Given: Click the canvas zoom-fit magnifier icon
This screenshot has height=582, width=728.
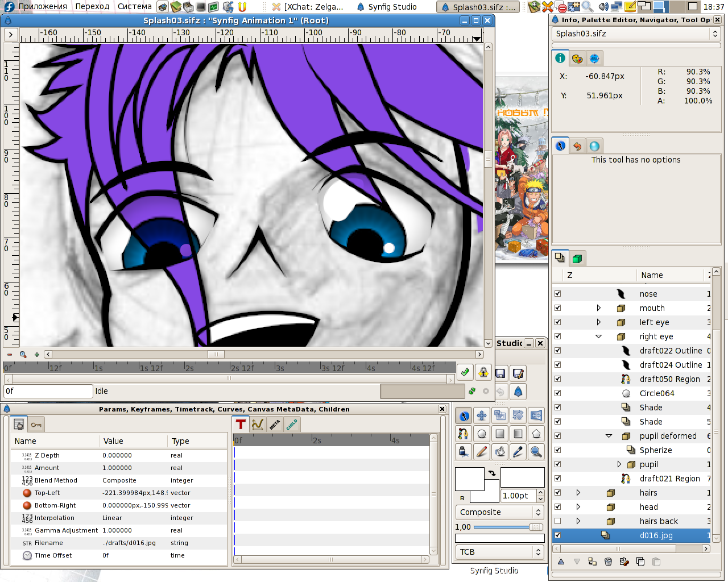Looking at the screenshot, I should [x=23, y=354].
